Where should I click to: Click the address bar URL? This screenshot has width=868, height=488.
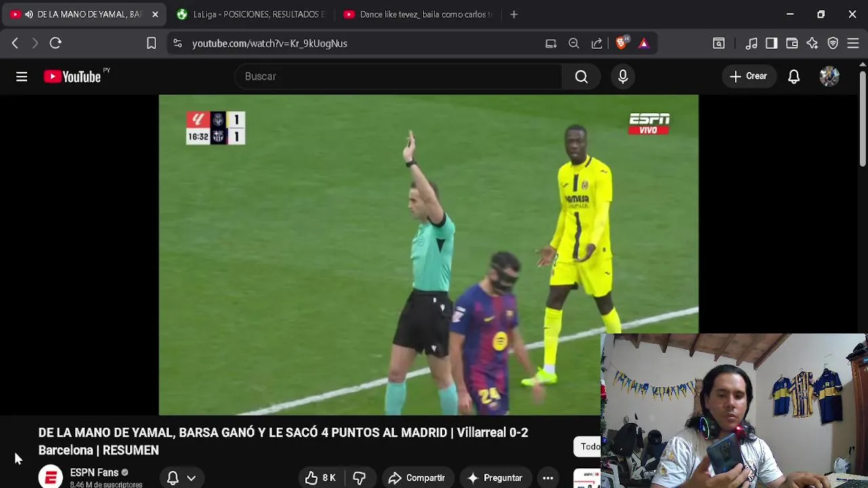tap(269, 43)
